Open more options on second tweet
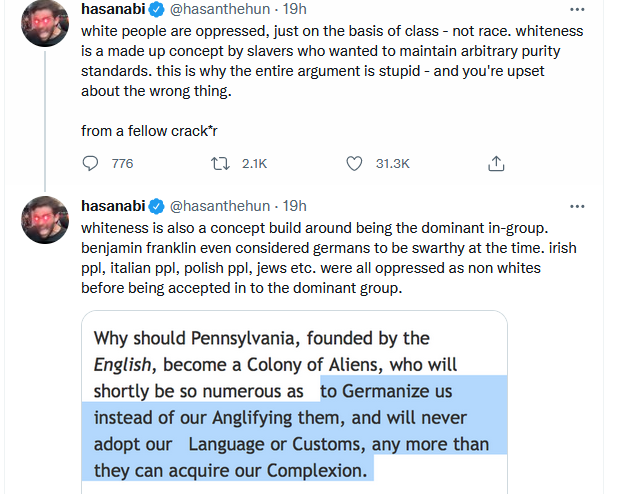 tap(577, 206)
